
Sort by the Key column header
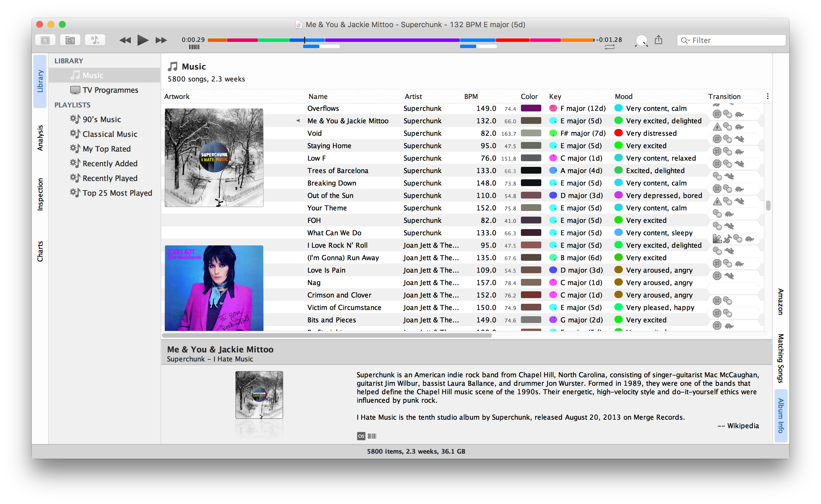pos(555,97)
